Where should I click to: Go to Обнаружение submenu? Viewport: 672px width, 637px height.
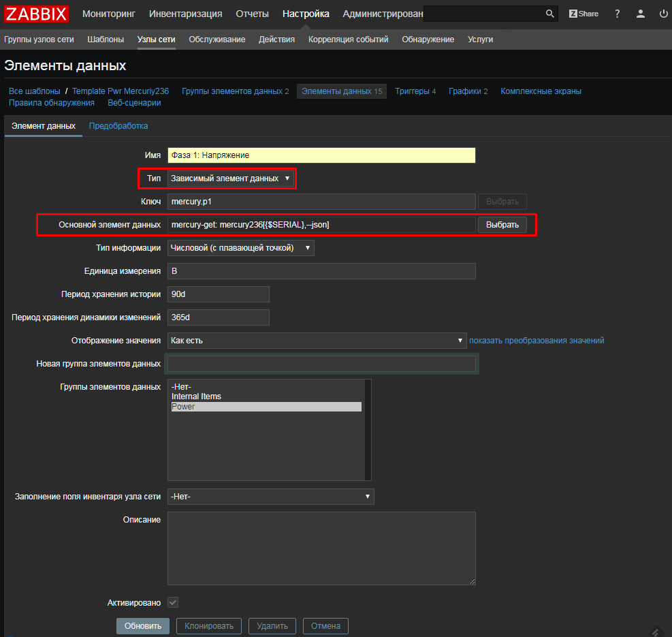point(428,40)
